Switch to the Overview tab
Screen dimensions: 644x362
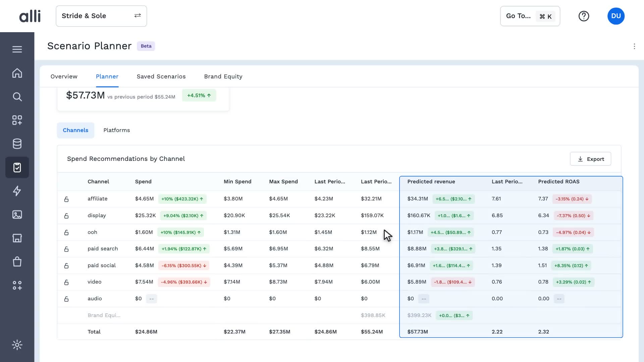click(64, 76)
